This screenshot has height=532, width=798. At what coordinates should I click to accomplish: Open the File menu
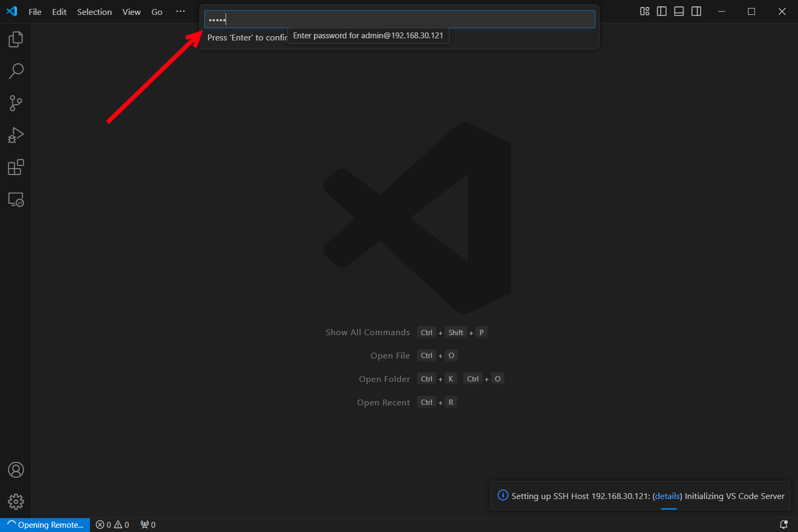click(35, 12)
